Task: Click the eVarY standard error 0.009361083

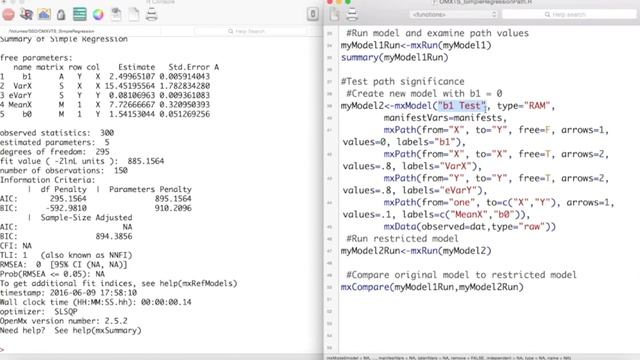Action: [184, 95]
